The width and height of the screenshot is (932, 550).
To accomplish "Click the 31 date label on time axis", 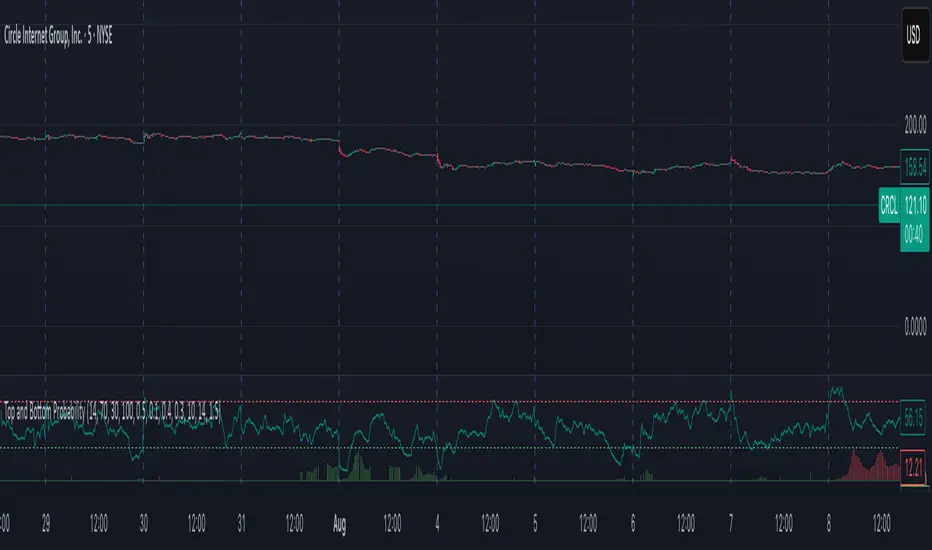I will (x=241, y=520).
